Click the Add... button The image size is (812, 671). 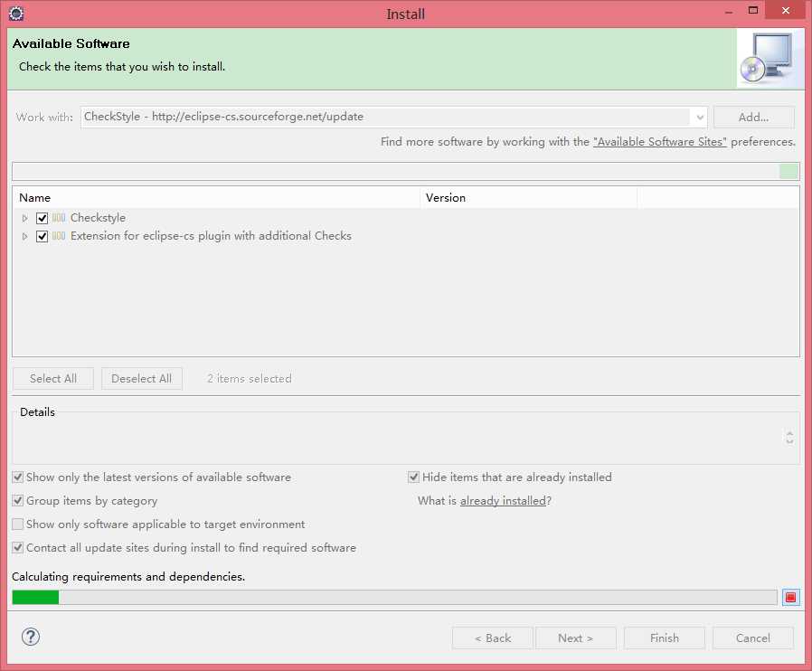coord(753,117)
